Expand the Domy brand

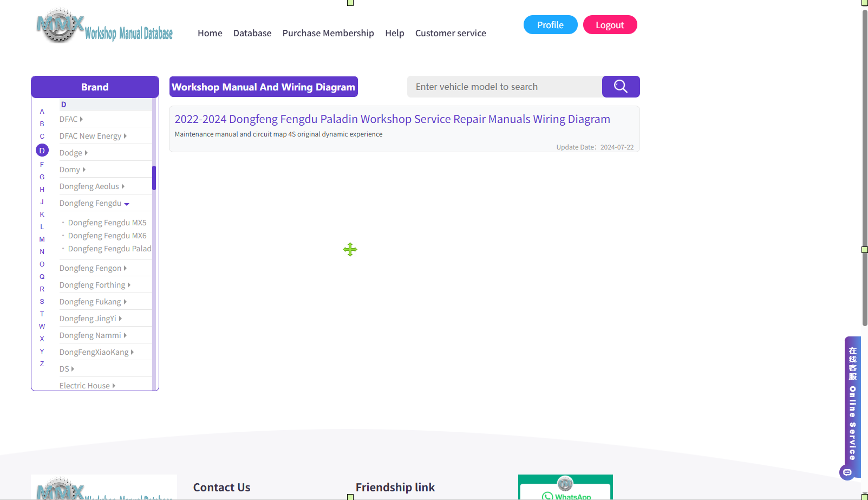[x=73, y=170]
